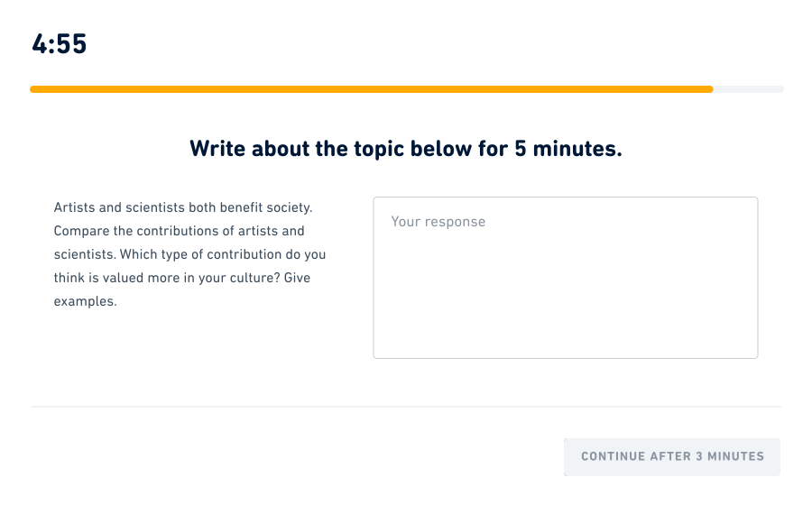Click the gray unfilled end of progress bar

[x=749, y=89]
